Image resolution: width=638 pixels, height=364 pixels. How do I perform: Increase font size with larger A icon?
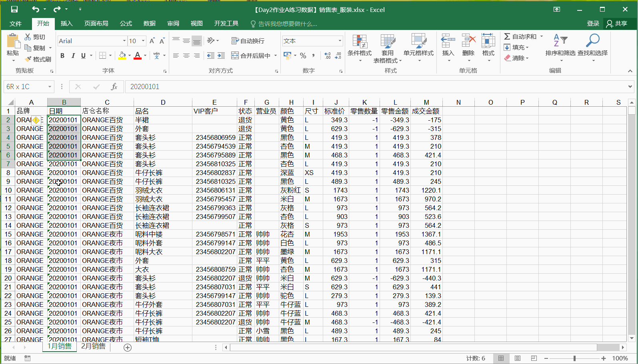pos(152,41)
